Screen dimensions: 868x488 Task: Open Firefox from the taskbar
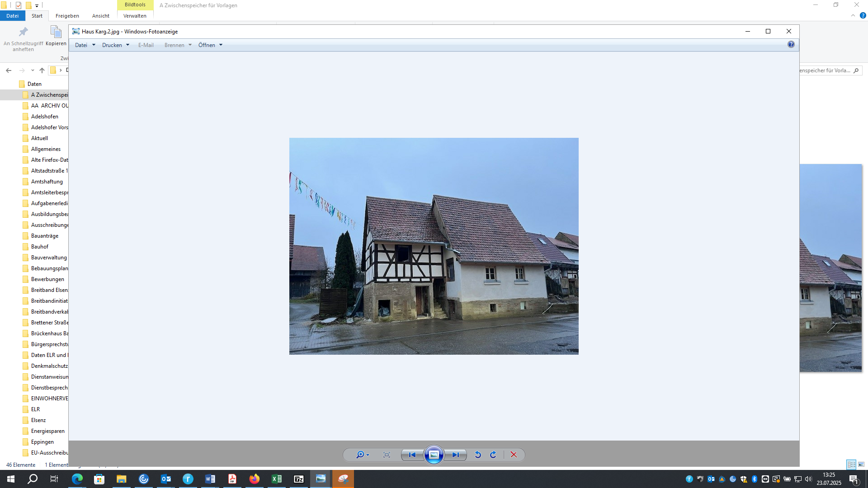point(255,479)
